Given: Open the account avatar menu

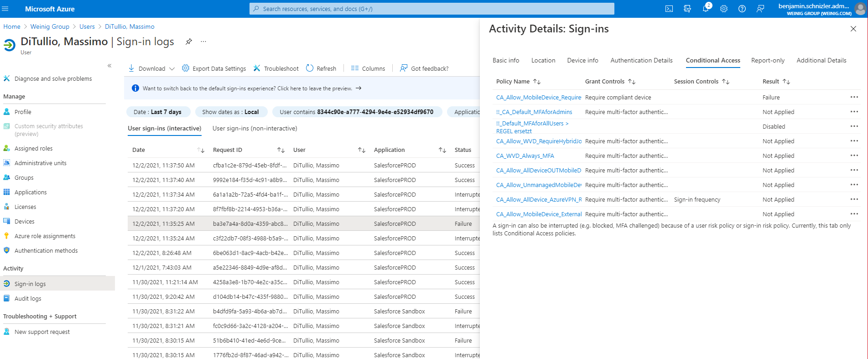Looking at the screenshot, I should 860,9.
